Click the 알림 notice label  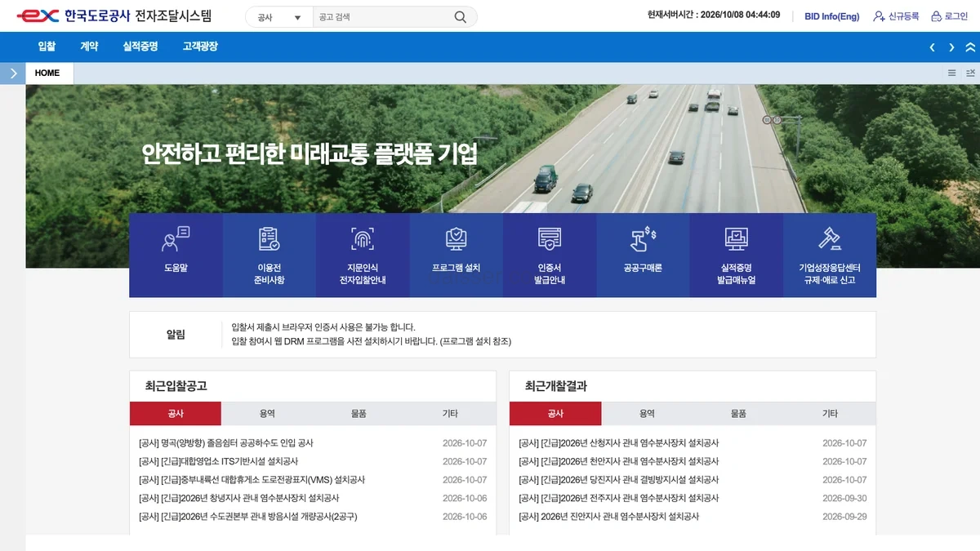[176, 335]
